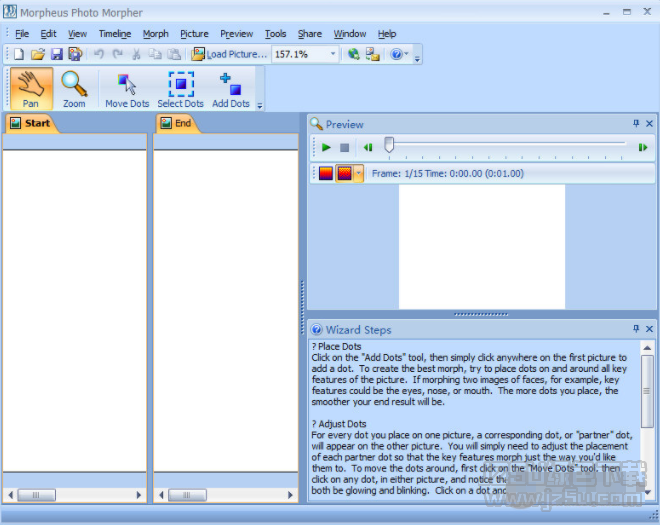This screenshot has width=660, height=525.
Task: Step to next preview frame
Action: pos(643,147)
